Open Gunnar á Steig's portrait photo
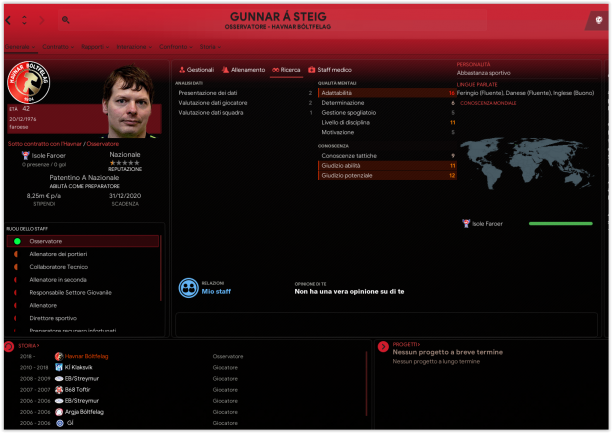Screen dimensions: 612x433 [x=128, y=101]
